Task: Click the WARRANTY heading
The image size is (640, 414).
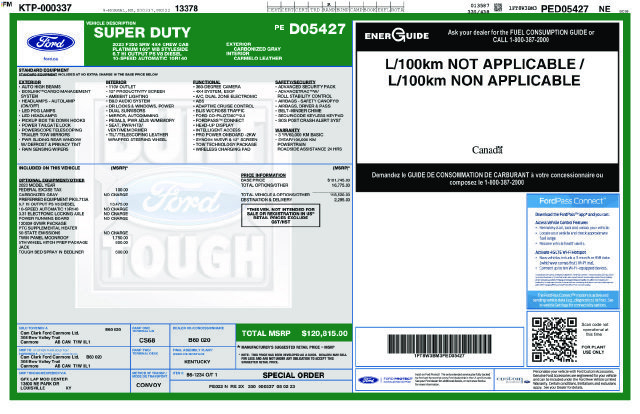Action: 287,130
